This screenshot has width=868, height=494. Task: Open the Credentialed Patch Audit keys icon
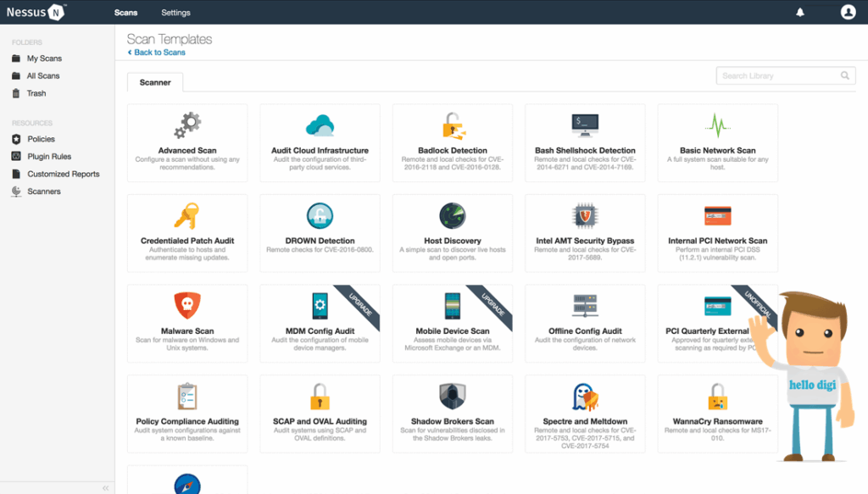tap(186, 216)
